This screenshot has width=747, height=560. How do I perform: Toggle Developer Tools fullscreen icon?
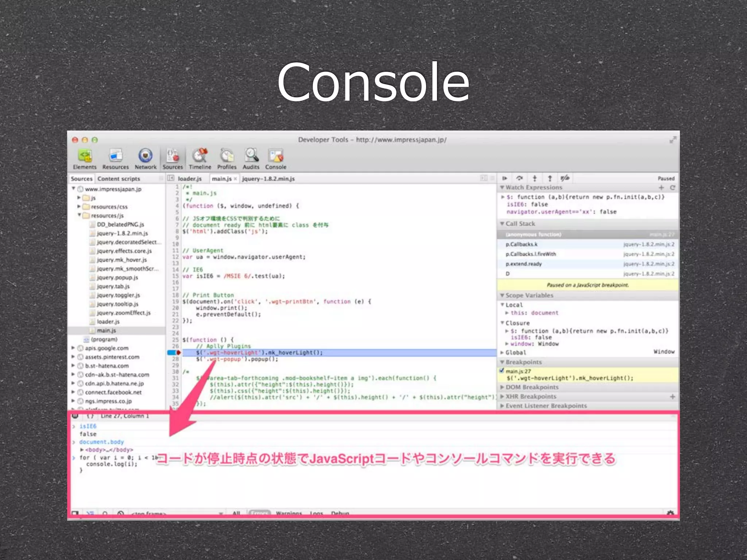673,140
